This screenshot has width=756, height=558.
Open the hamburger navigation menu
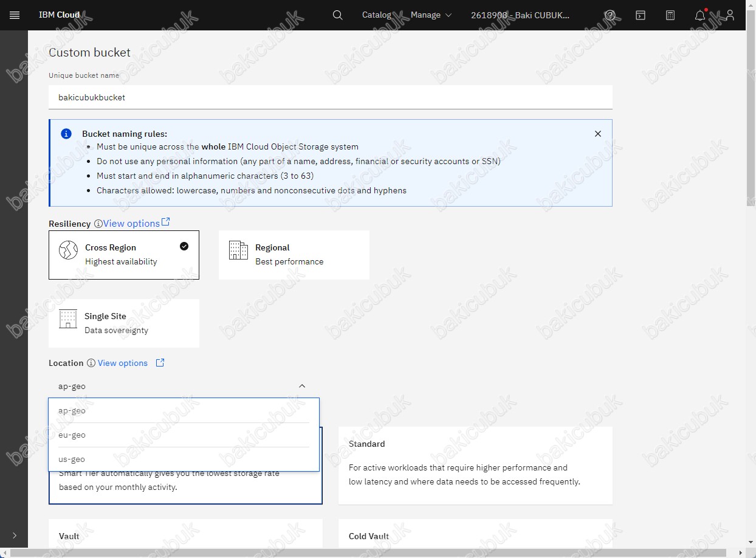(x=15, y=15)
